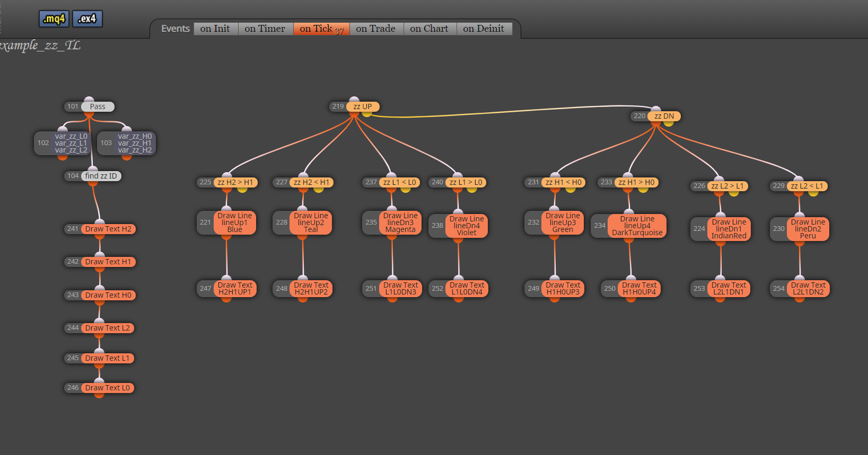Click the Draw Line lineUp1 Blue block
The image size is (868, 455).
tap(234, 222)
